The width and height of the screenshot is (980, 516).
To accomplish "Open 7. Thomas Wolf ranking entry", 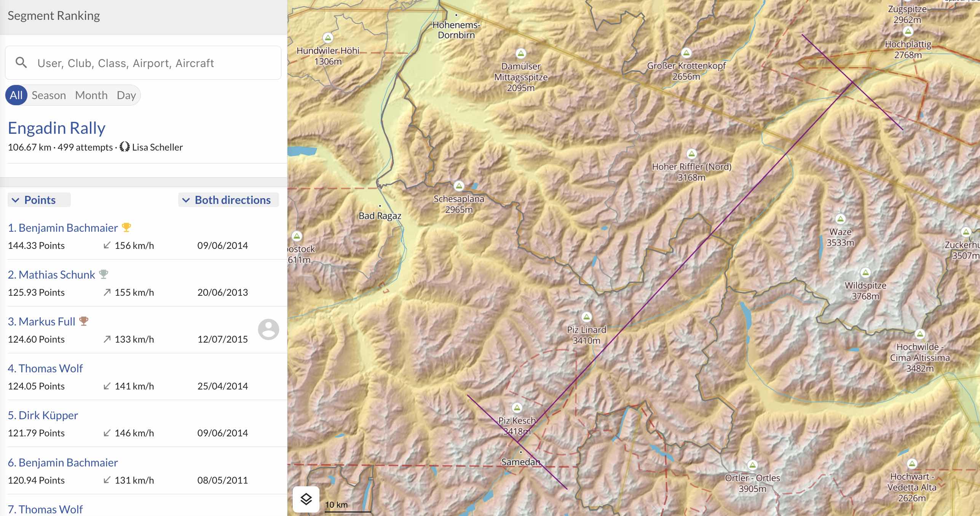I will [x=144, y=506].
